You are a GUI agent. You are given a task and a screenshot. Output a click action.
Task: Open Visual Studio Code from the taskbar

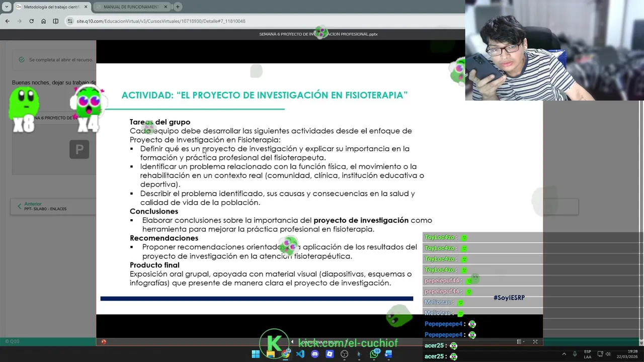click(x=300, y=354)
